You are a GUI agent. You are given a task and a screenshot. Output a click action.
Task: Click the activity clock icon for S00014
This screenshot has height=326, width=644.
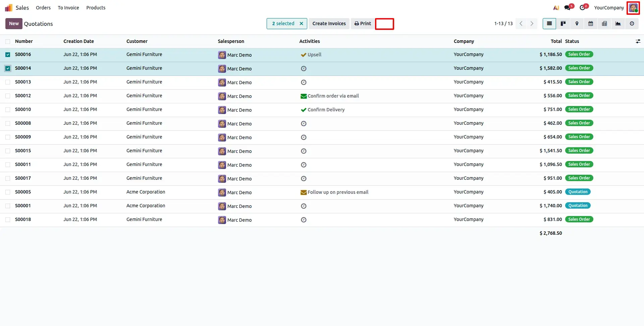pos(304,68)
